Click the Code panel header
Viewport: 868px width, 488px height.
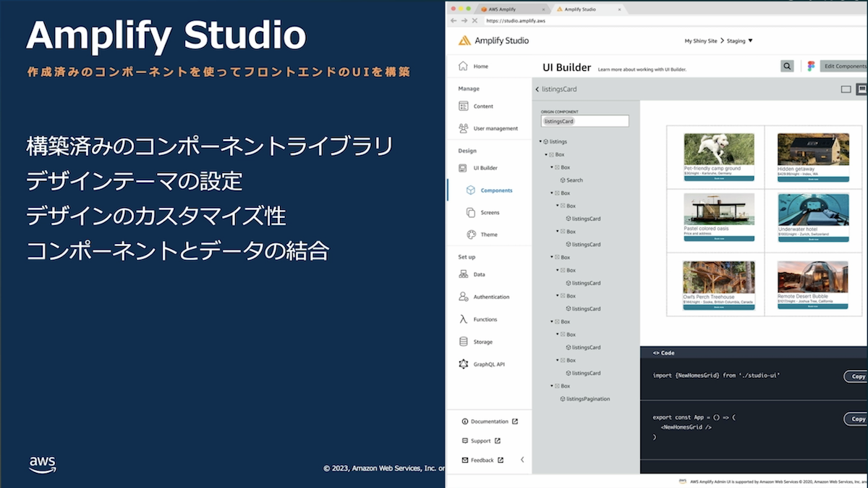(754, 353)
